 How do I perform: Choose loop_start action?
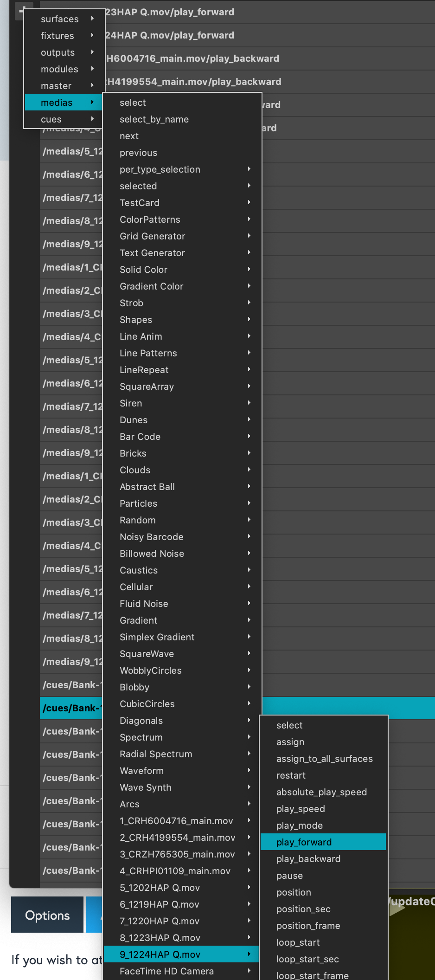[323, 942]
